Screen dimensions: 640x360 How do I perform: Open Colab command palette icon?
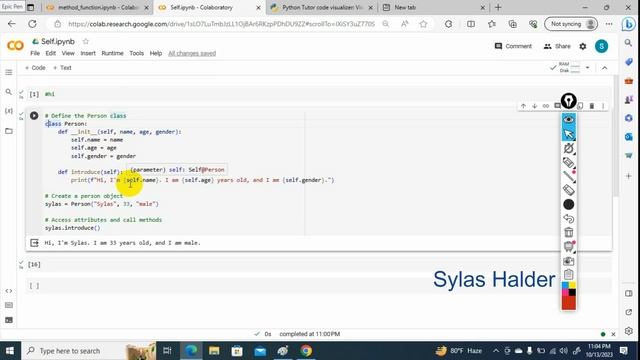9,305
